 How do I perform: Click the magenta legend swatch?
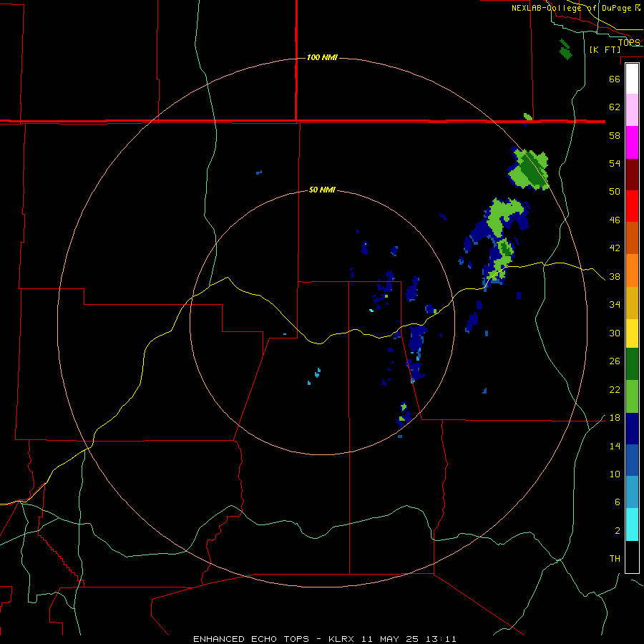(x=632, y=142)
